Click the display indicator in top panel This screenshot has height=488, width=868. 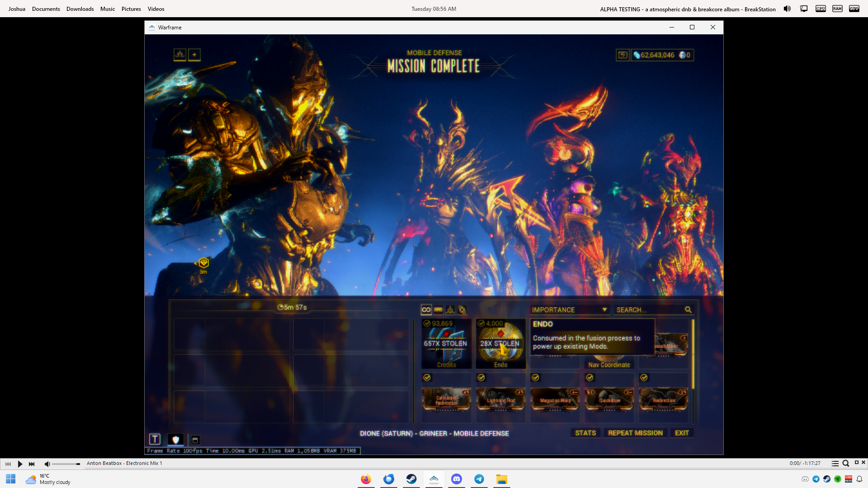[x=804, y=9]
